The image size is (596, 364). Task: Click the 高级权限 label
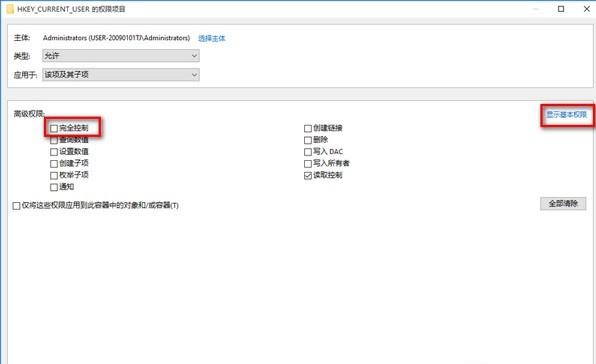point(29,114)
